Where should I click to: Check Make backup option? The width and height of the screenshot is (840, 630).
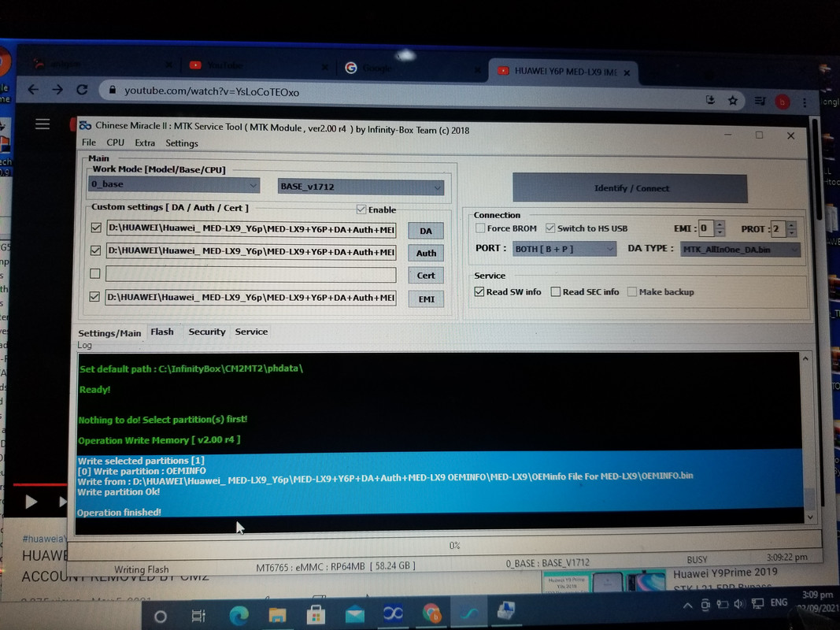[x=632, y=292]
